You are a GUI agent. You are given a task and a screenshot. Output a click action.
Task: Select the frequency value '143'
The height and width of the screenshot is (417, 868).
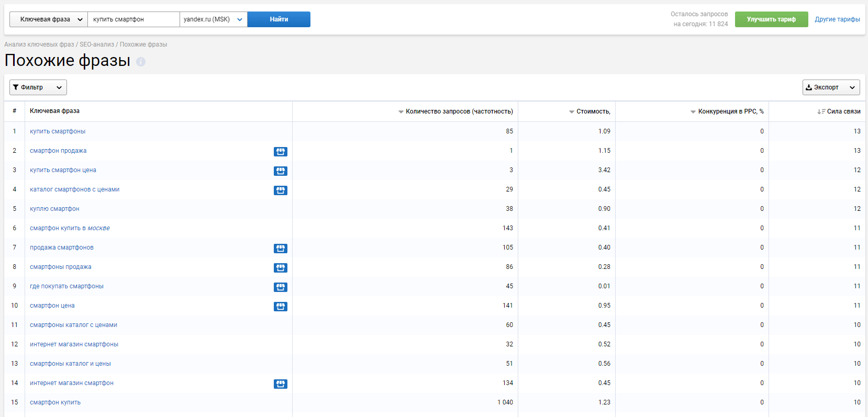508,228
